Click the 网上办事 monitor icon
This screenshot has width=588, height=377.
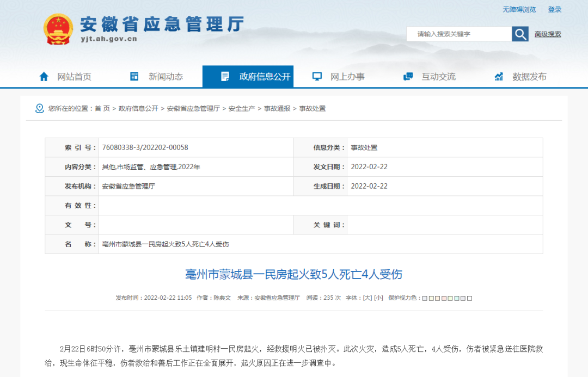(316, 76)
